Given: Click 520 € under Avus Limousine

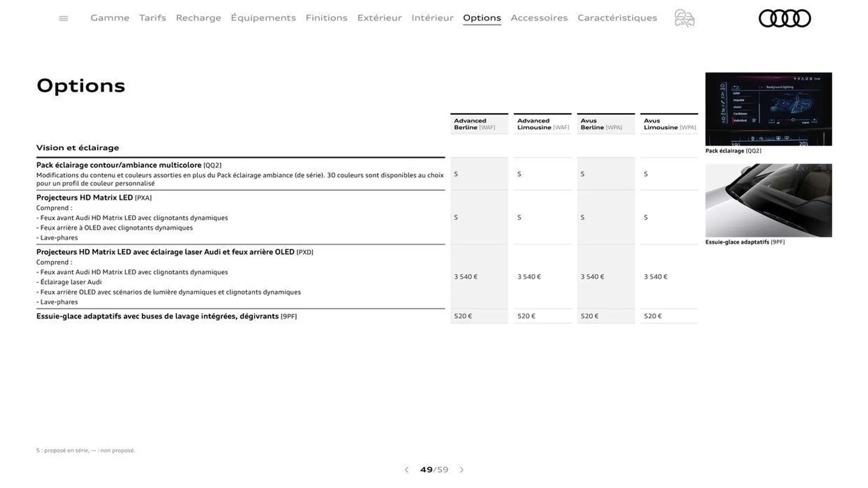Looking at the screenshot, I should tap(653, 316).
